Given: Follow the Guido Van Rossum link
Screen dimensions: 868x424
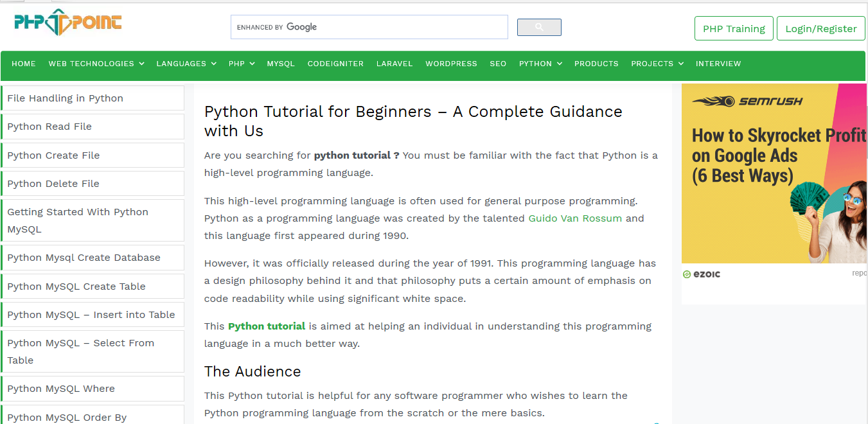Looking at the screenshot, I should pyautogui.click(x=574, y=218).
